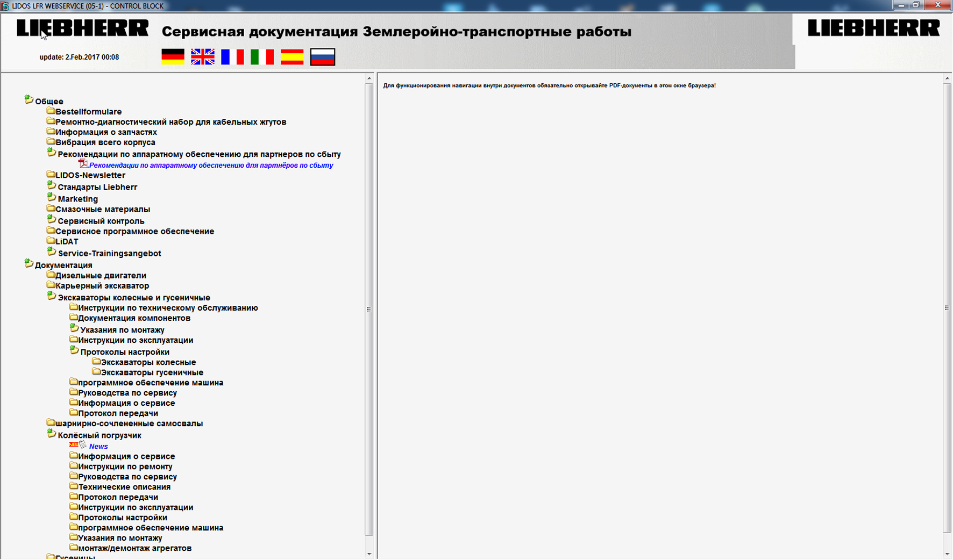Click the left pane scroll down arrow

pyautogui.click(x=369, y=554)
